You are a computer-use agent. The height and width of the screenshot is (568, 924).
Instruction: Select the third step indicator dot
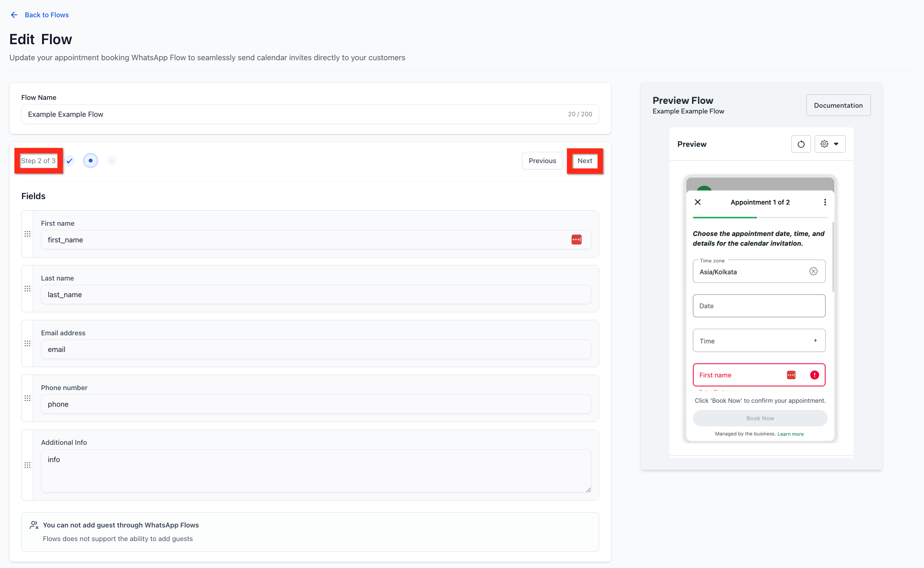point(112,161)
